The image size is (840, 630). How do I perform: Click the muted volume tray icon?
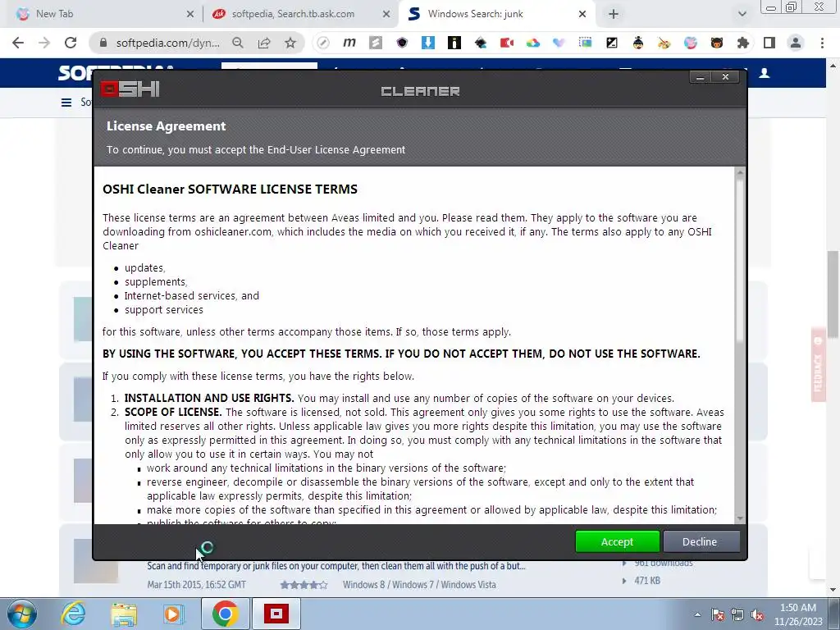click(757, 614)
